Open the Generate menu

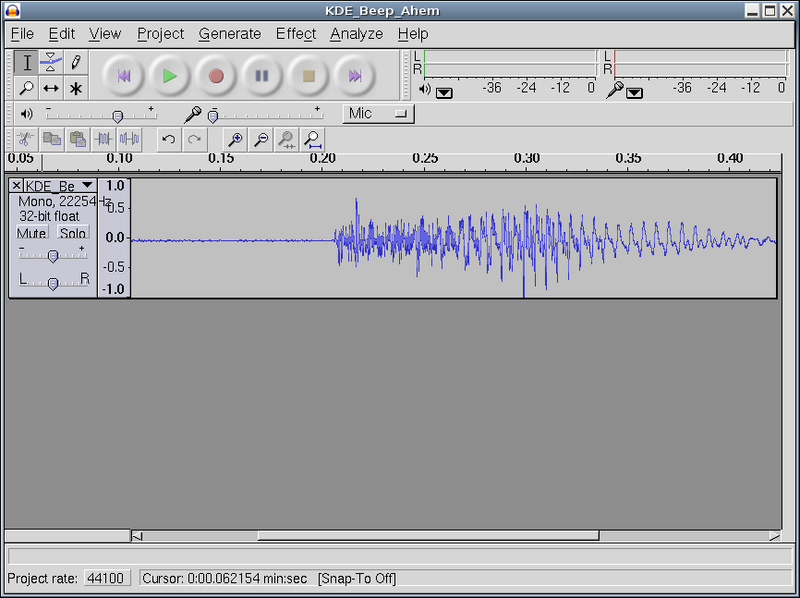229,33
